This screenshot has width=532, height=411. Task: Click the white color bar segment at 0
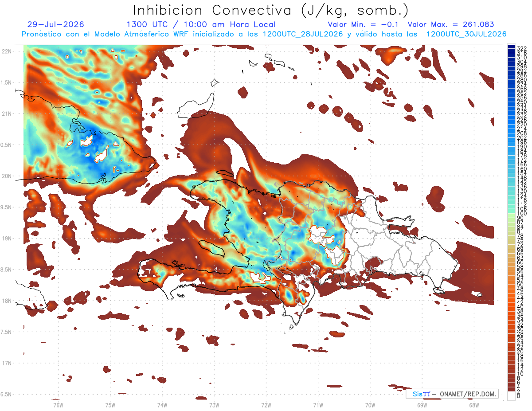click(512, 396)
